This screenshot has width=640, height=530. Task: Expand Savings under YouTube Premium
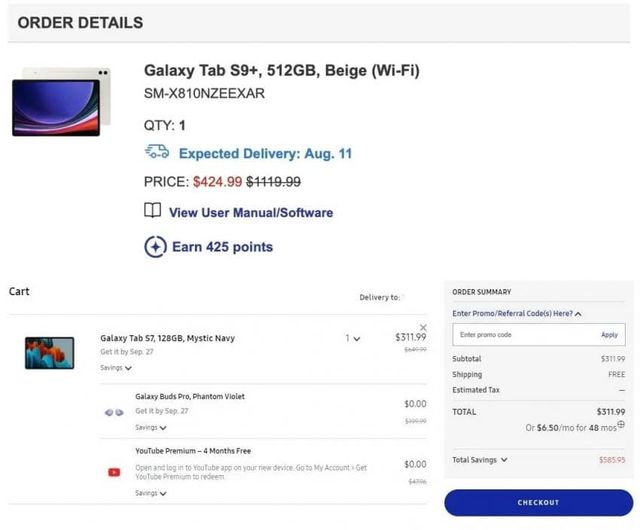[151, 493]
